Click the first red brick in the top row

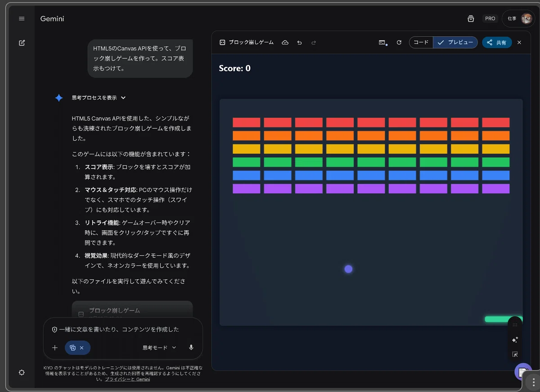(x=247, y=122)
